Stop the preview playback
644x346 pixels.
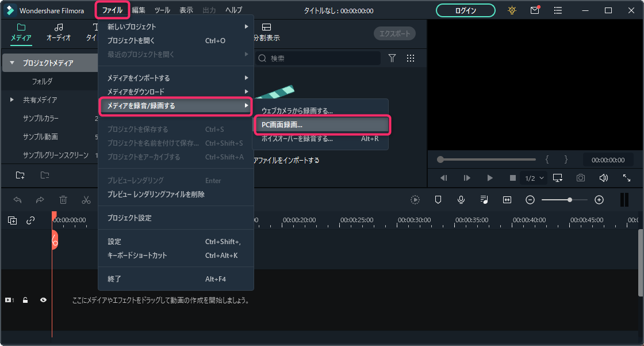(512, 178)
